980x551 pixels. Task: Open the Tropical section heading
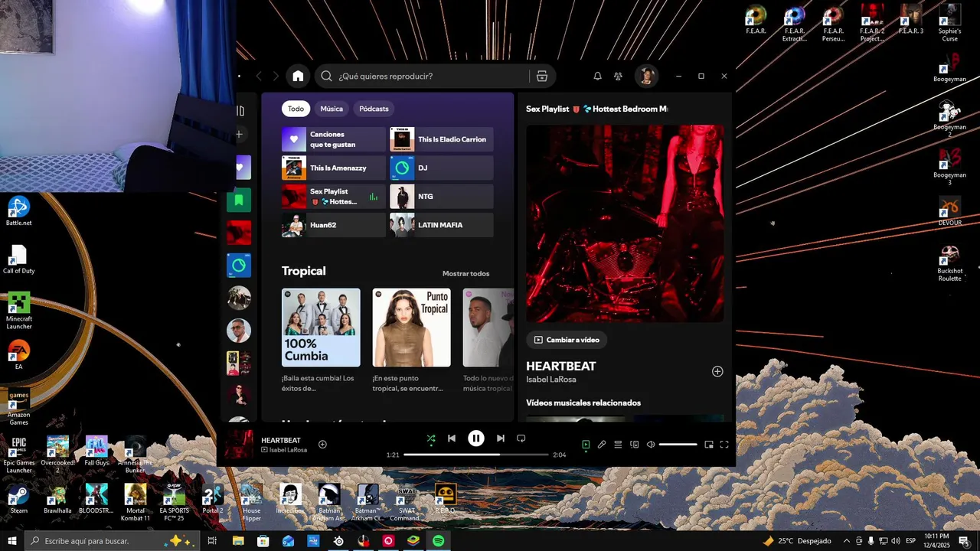tap(304, 271)
